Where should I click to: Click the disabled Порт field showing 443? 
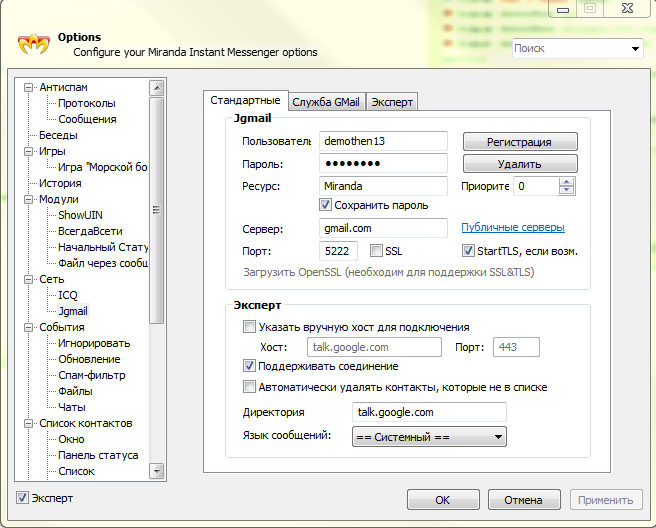pyautogui.click(x=516, y=347)
